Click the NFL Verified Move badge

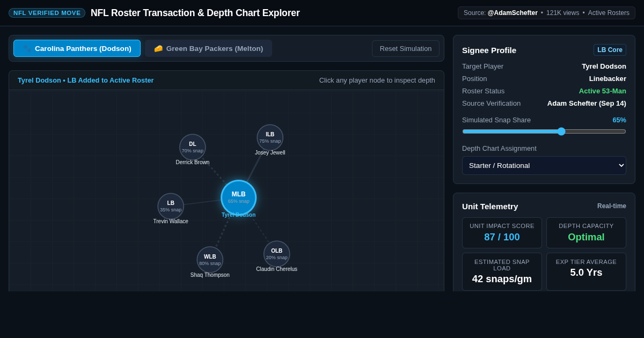tap(47, 13)
